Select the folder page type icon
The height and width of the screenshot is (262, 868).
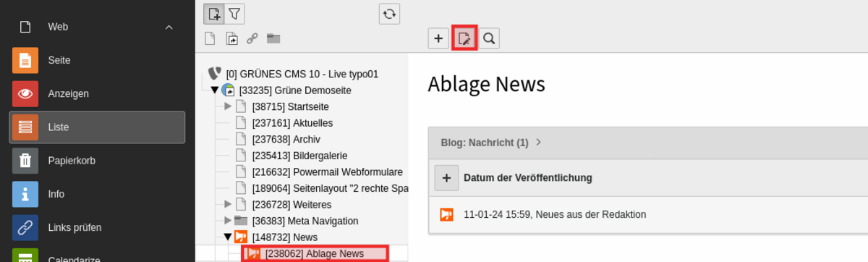coord(273,38)
